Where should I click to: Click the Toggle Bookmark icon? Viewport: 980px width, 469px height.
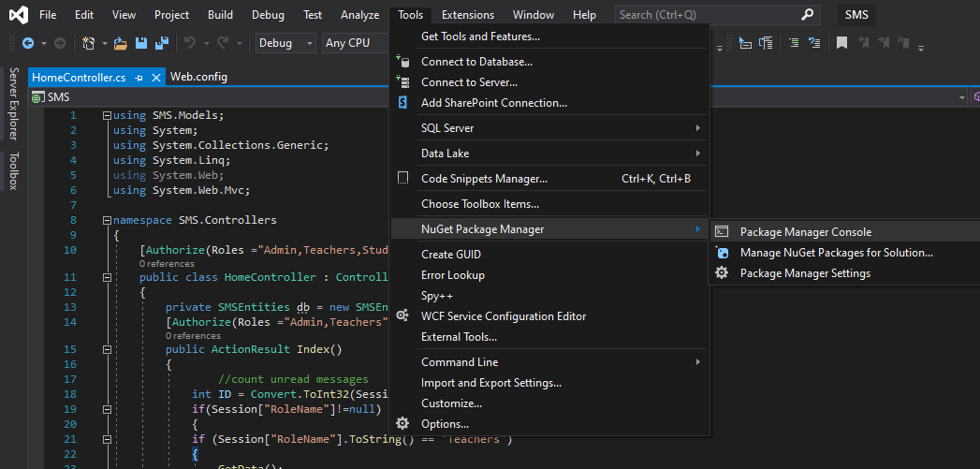point(841,42)
